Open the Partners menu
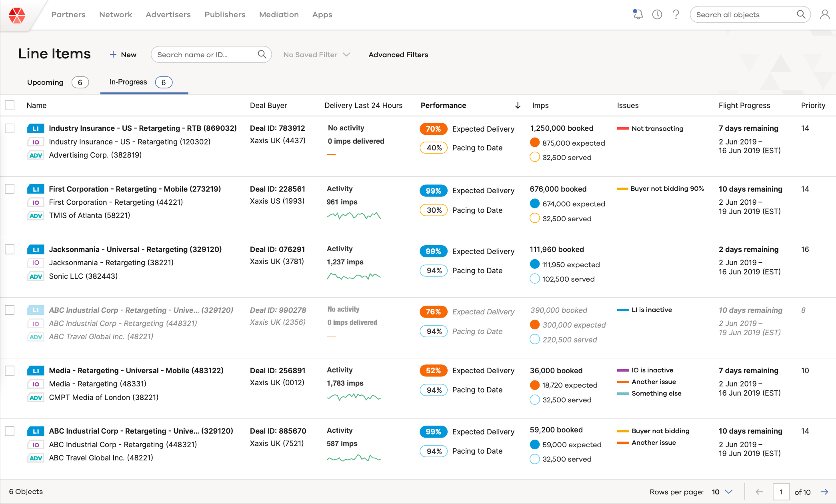 [x=68, y=14]
